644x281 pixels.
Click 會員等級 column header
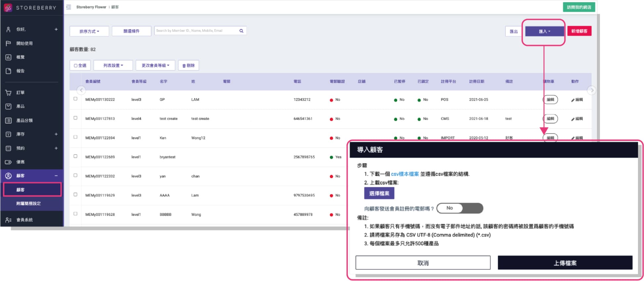point(139,81)
